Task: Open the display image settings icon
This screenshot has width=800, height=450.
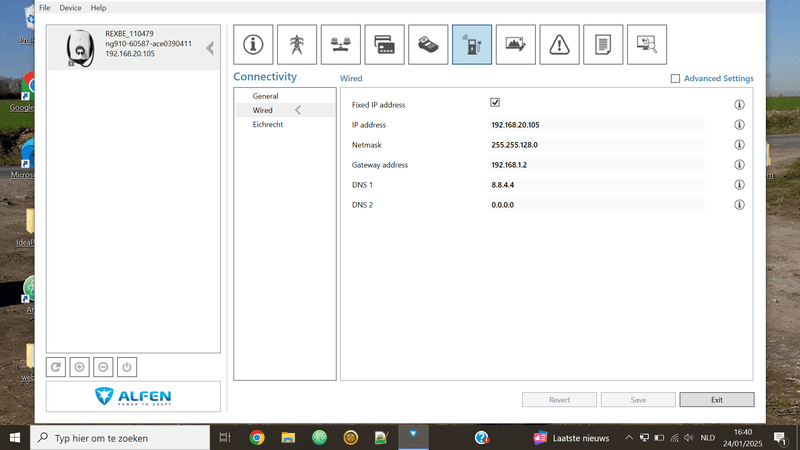Action: [x=516, y=44]
